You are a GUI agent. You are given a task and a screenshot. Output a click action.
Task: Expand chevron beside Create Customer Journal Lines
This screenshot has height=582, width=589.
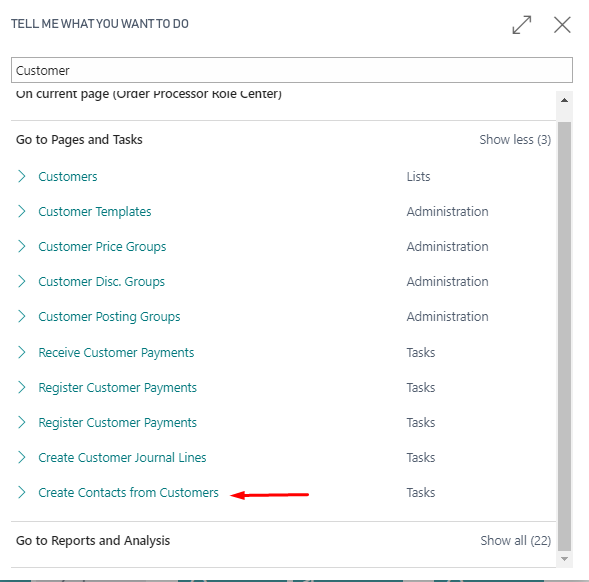(x=22, y=457)
